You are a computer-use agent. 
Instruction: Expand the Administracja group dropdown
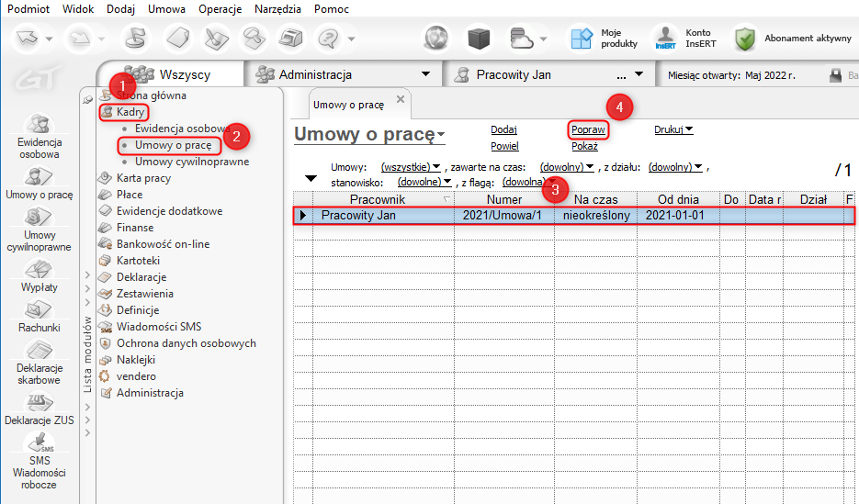pos(425,74)
